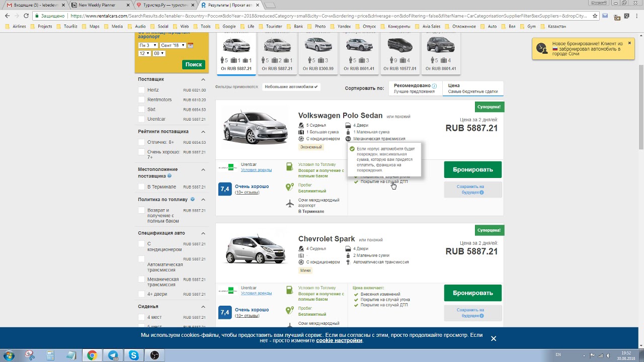
Task: Open the month dropdown showing Сент '18
Action: [173, 45]
